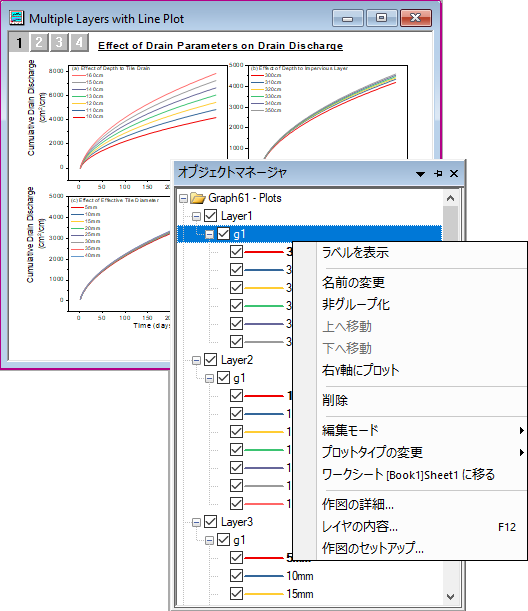Click the Object Manager scrollbar up arrow
This screenshot has width=528, height=611.
(450, 198)
